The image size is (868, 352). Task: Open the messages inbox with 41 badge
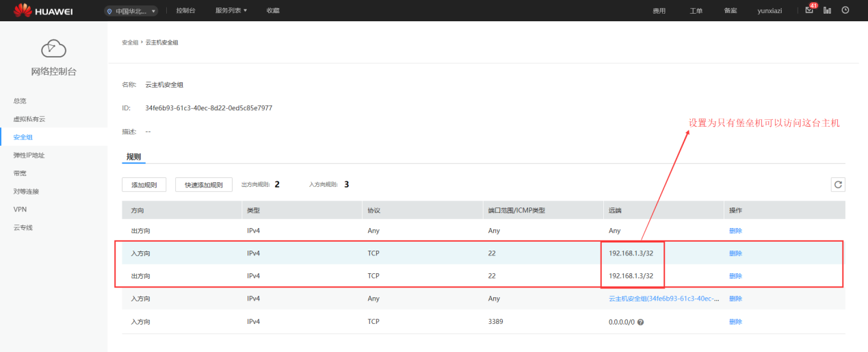coord(810,10)
